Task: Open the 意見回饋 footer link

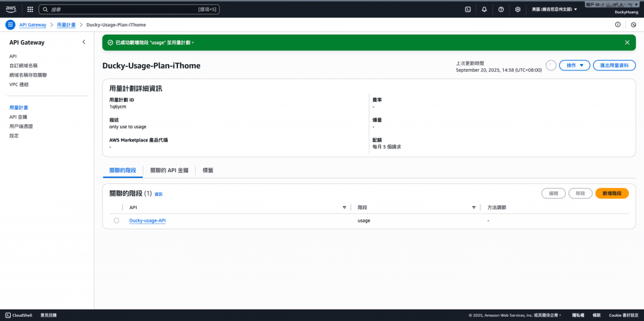Action: (x=48, y=315)
